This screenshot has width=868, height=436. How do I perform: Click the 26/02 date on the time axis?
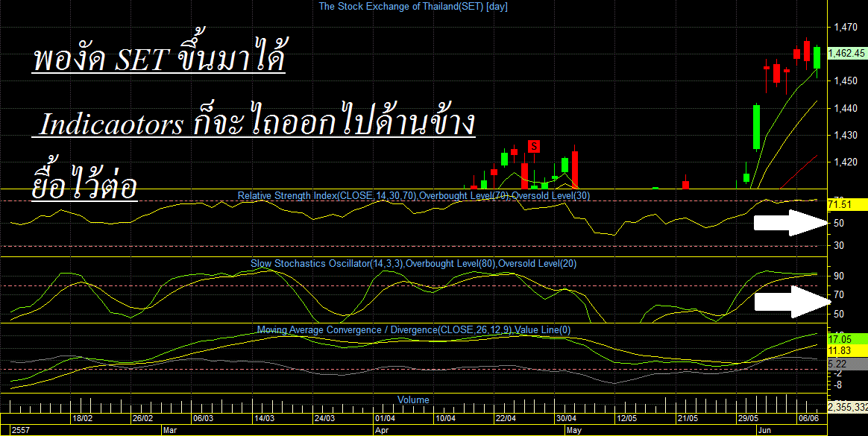click(143, 418)
